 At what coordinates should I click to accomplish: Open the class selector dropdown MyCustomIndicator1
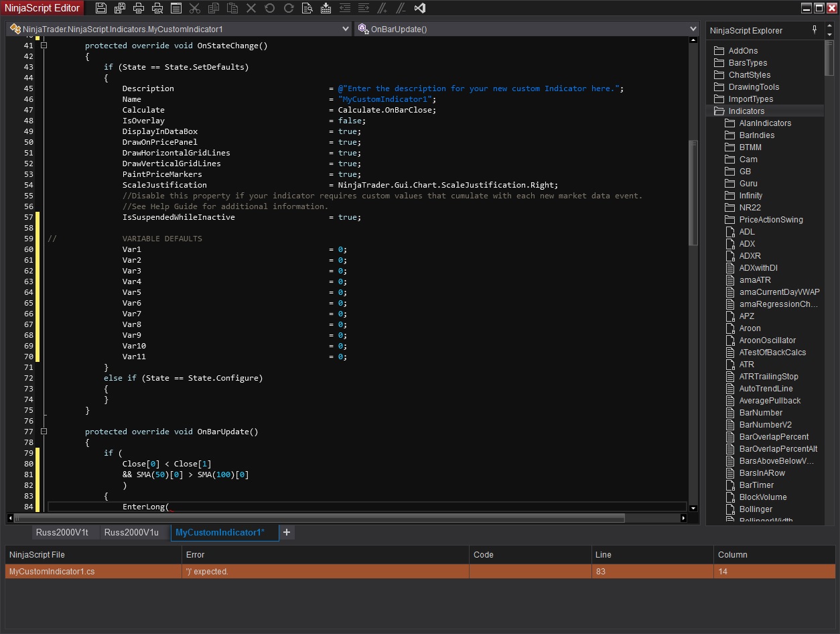pos(179,29)
